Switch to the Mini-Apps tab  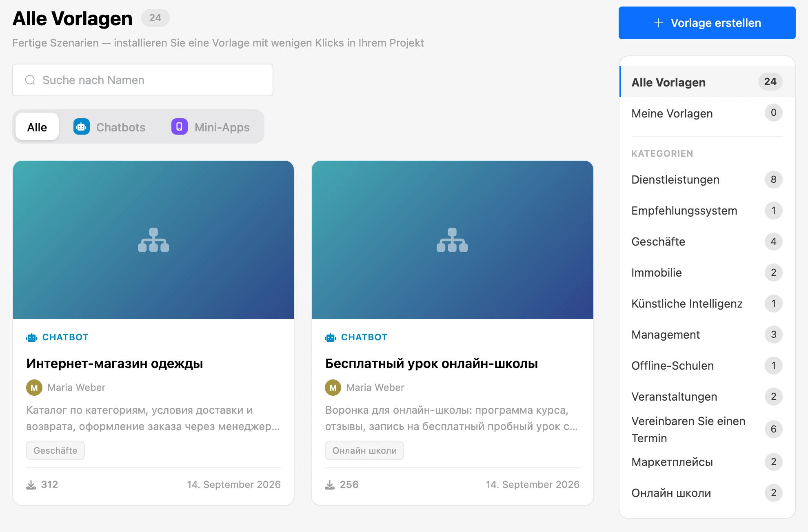click(x=211, y=127)
